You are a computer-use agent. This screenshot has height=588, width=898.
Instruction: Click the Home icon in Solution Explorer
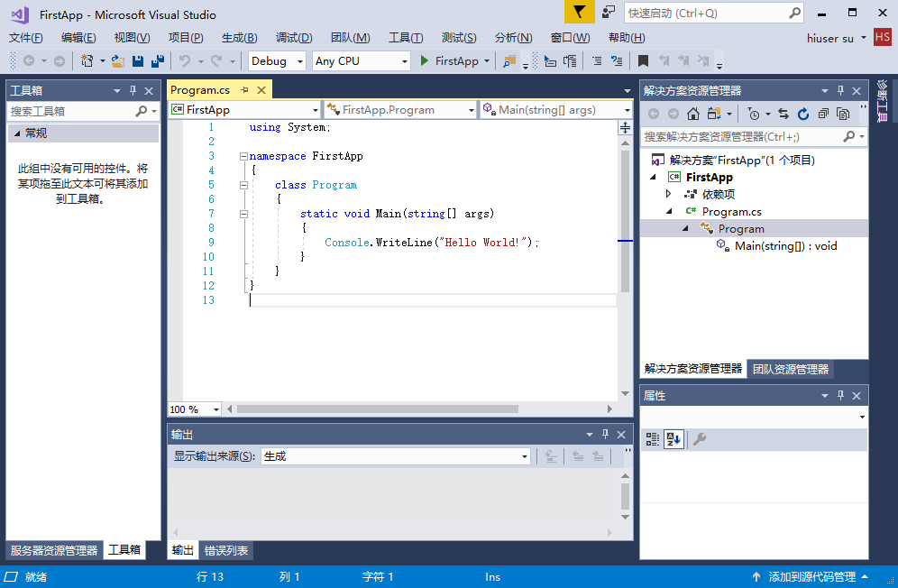coord(693,114)
